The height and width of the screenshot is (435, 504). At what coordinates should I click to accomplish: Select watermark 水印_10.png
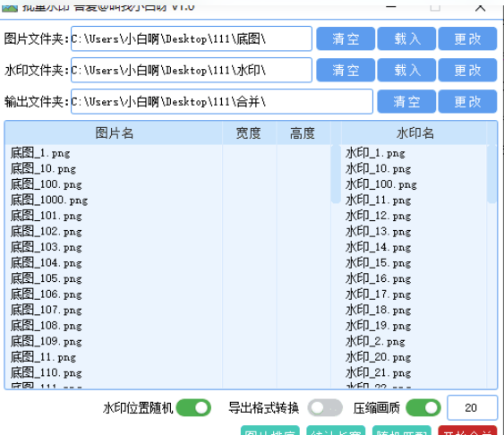[x=414, y=168]
